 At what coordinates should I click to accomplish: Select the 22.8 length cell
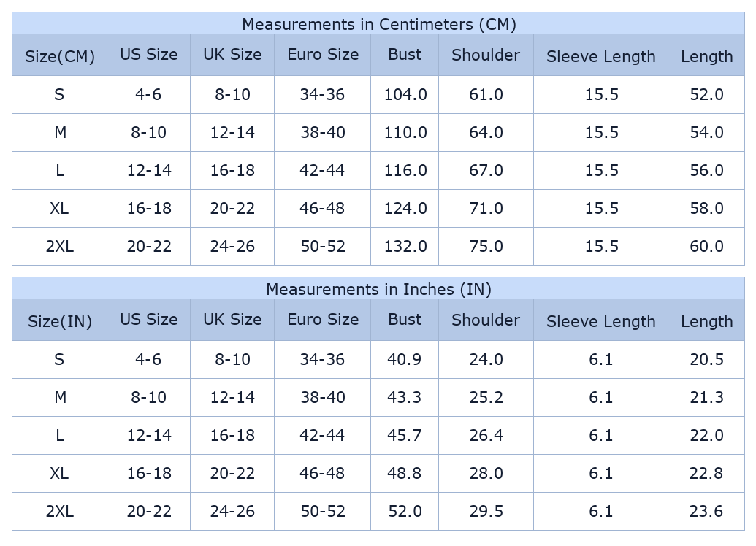[x=706, y=473]
